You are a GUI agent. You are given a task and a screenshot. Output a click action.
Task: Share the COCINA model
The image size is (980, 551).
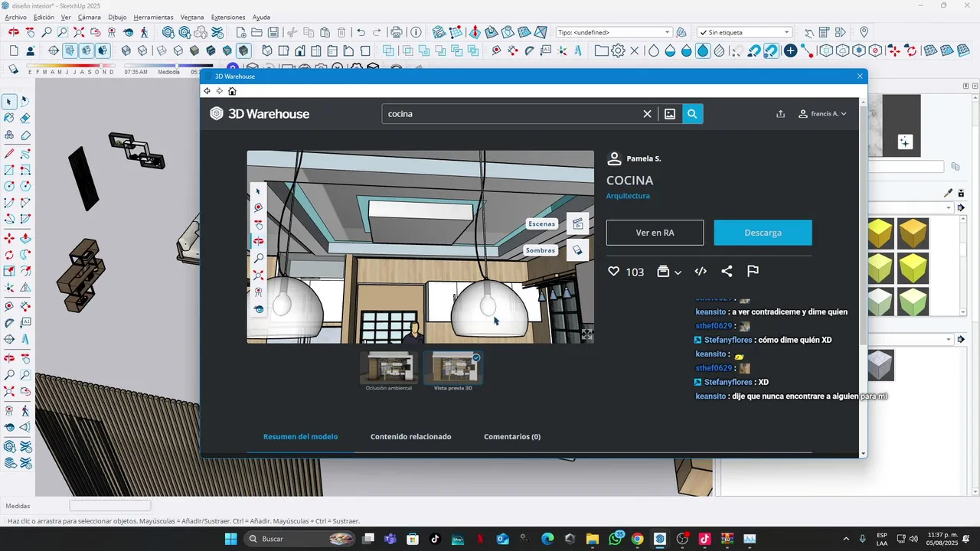pos(727,272)
